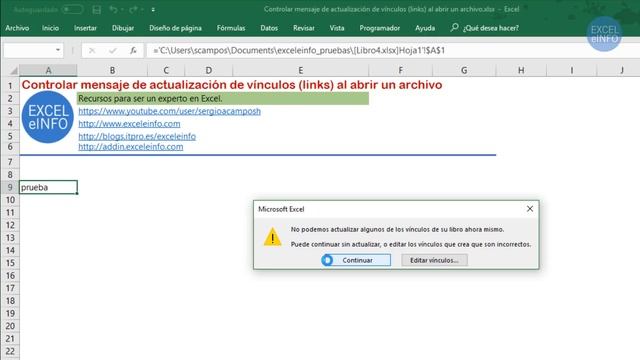Click the Undo arrow icon
Viewport: 640px width, 360px height.
point(114,9)
